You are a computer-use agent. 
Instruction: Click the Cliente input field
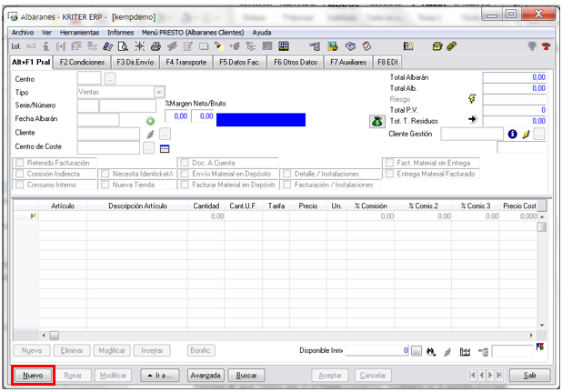[108, 134]
